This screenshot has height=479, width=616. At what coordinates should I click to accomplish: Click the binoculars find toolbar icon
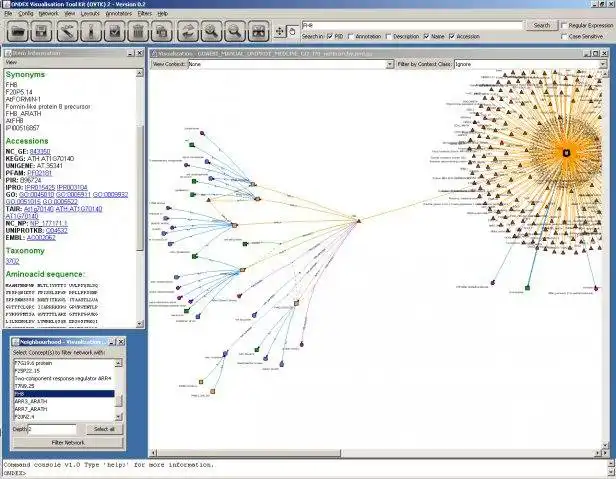tap(258, 31)
